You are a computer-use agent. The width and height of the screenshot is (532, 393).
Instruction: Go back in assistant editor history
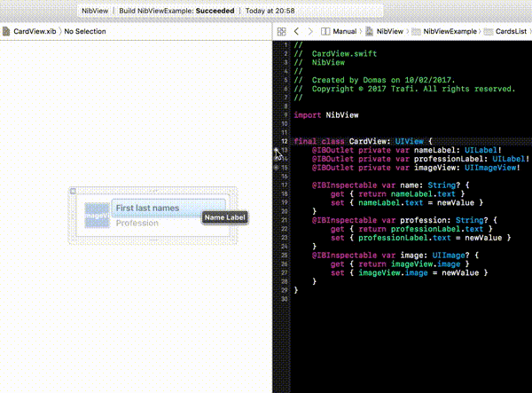[x=296, y=32]
